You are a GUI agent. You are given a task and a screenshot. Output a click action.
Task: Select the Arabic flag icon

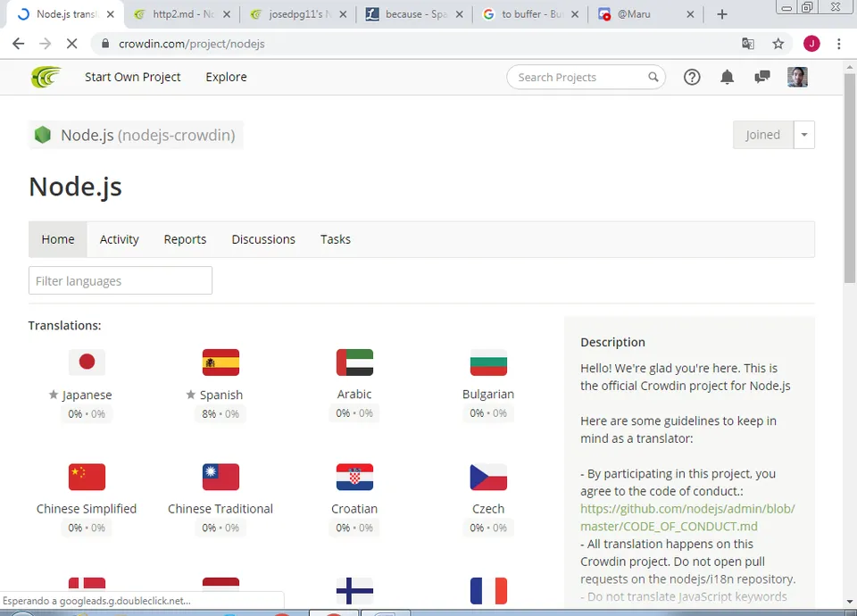pyautogui.click(x=354, y=362)
